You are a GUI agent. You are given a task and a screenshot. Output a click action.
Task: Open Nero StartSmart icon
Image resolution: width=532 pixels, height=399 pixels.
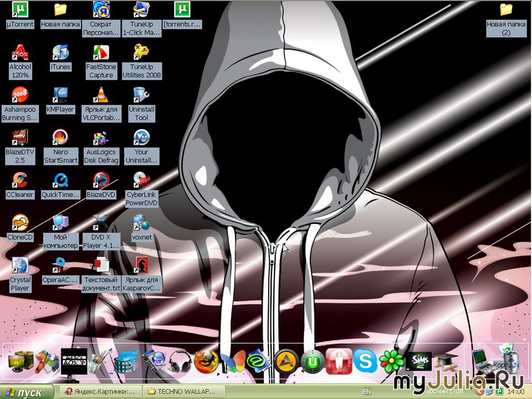click(60, 137)
